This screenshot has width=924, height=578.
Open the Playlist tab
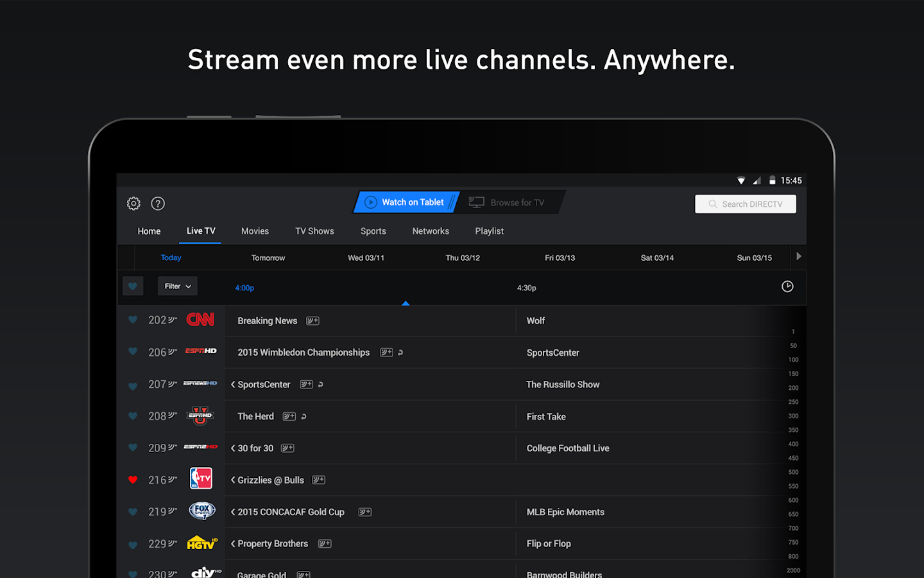[x=490, y=231]
